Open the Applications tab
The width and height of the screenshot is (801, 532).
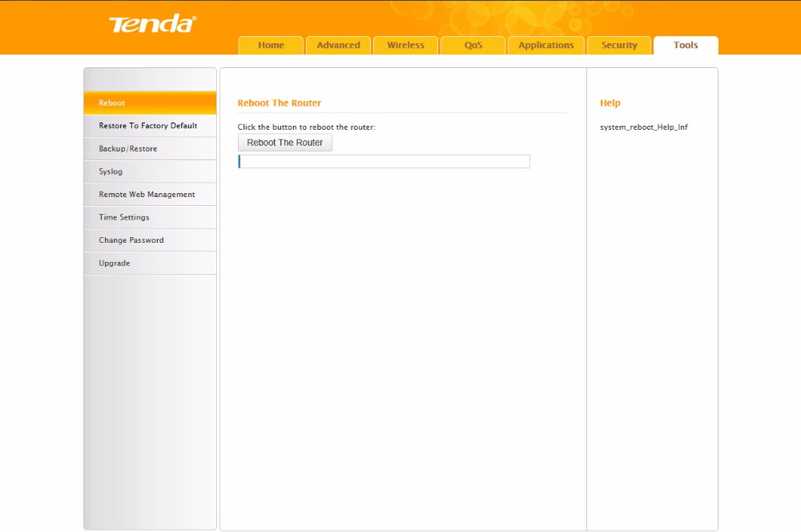(x=545, y=46)
